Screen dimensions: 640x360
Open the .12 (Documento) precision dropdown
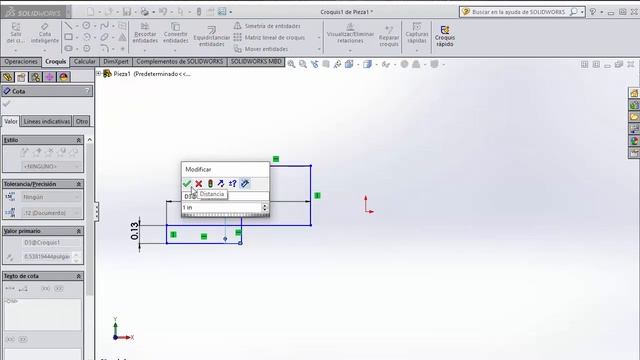click(x=51, y=213)
